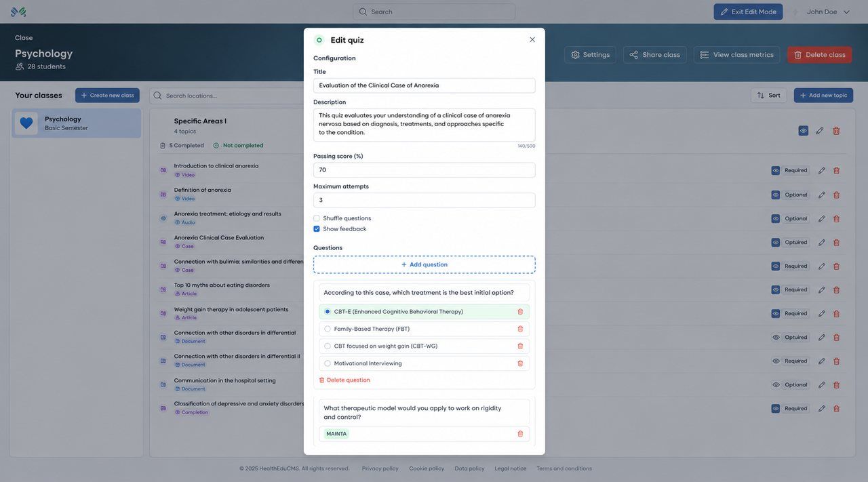Open the Sort options

pos(769,96)
